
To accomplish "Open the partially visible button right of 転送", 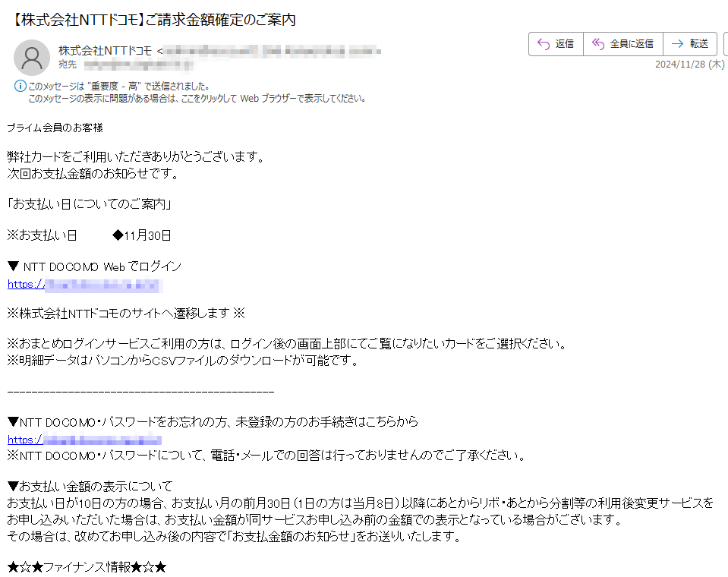I will 726,44.
